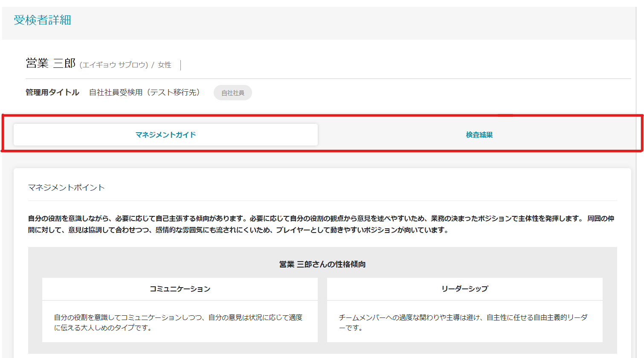Select the マネジメントガイド tab
Viewport: 644px width, 358px height.
click(165, 134)
